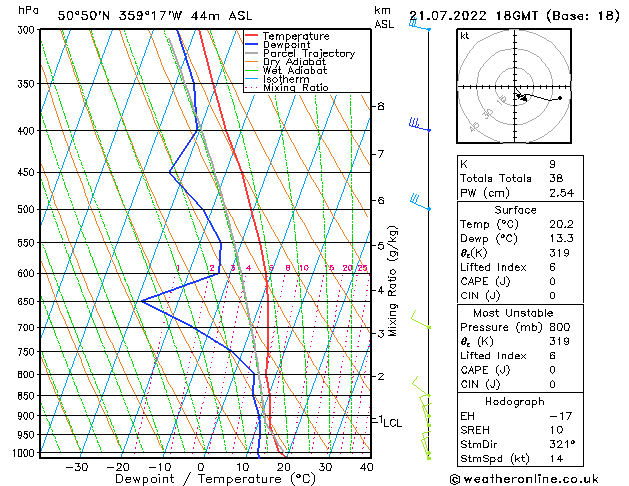Click the StmDir value '321°'
The height and width of the screenshot is (486, 629).
(562, 445)
